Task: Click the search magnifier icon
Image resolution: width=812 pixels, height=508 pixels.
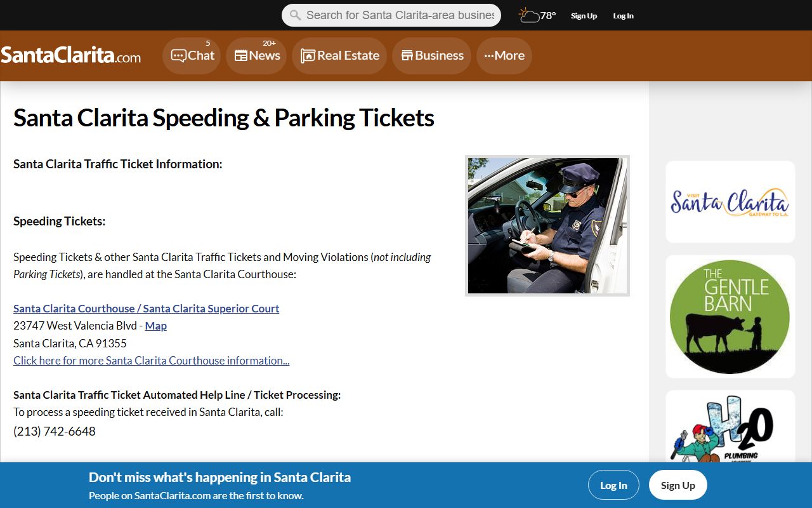Action: pos(295,15)
